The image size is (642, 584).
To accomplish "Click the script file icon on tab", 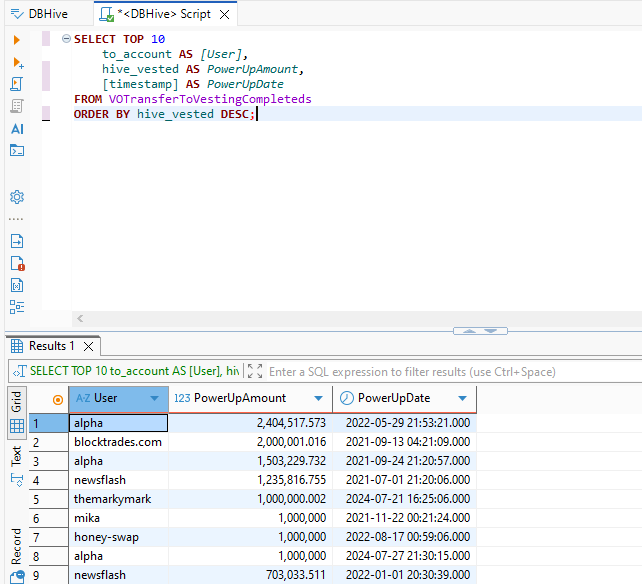I will (106, 14).
